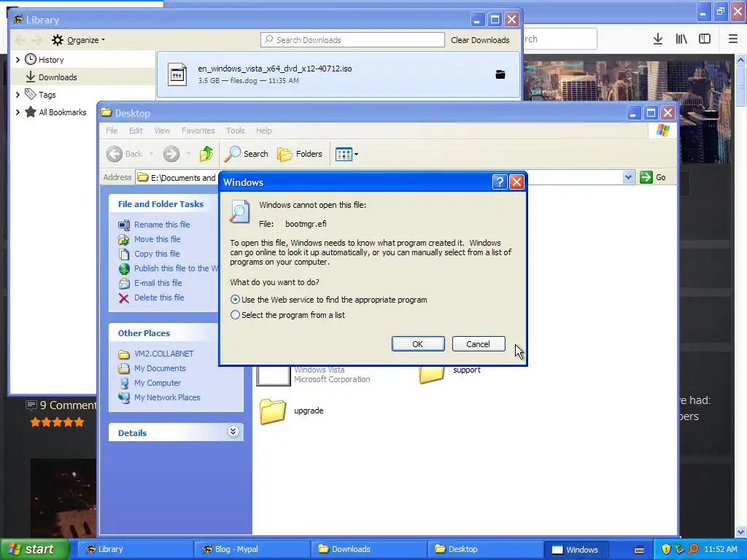Viewport: 747px width, 560px height.
Task: Click the Back arrow in Explorer toolbar
Action: pyautogui.click(x=115, y=154)
